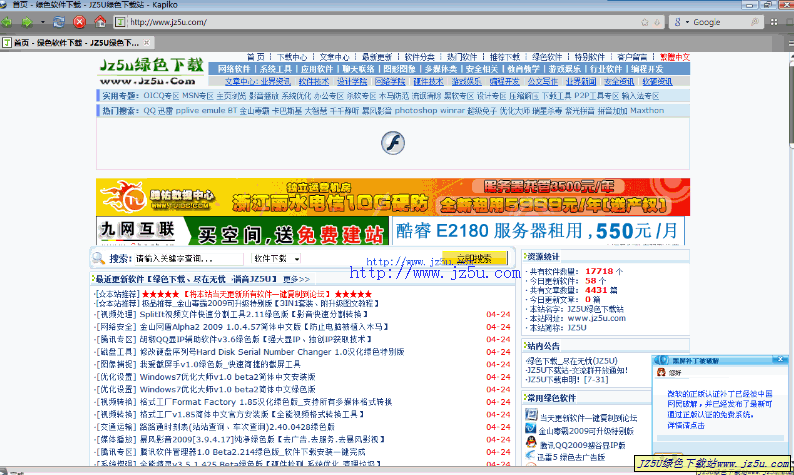
Task: Click the messenger logo icon in popup title
Action: (x=662, y=360)
